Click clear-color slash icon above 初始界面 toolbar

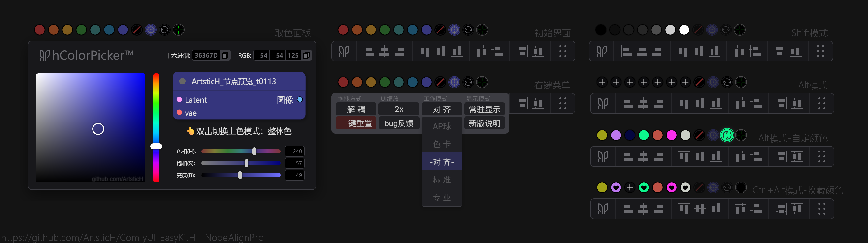tap(440, 30)
